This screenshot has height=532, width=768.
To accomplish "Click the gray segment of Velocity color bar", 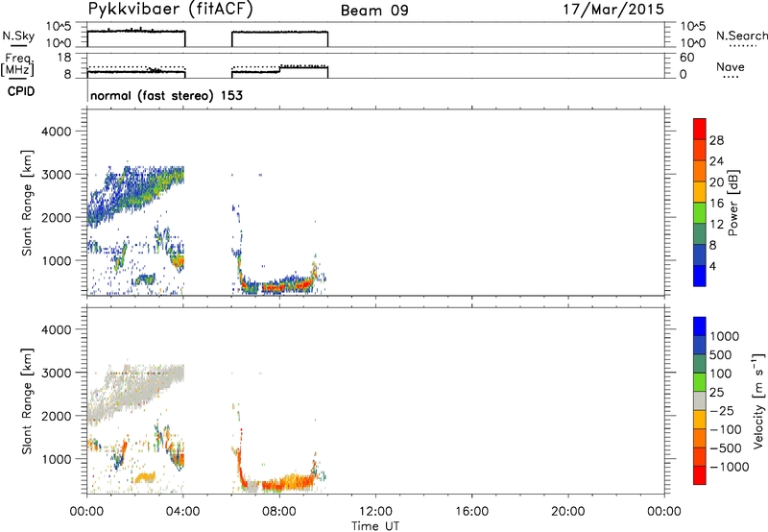I will point(700,400).
